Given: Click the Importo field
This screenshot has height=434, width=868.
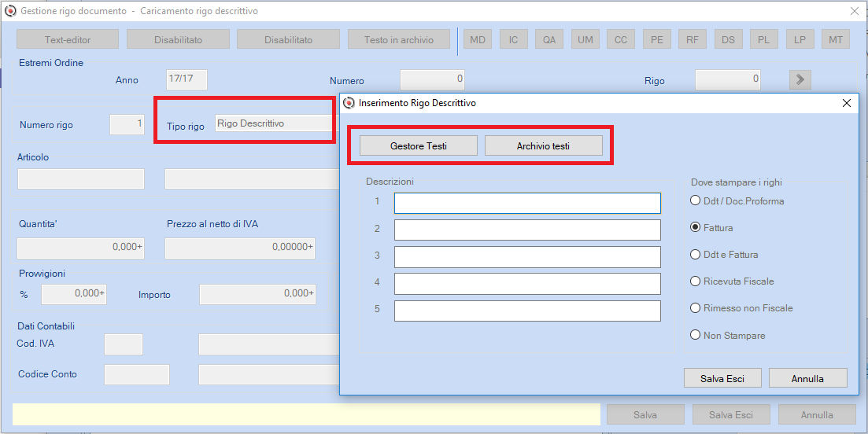Looking at the screenshot, I should point(257,294).
